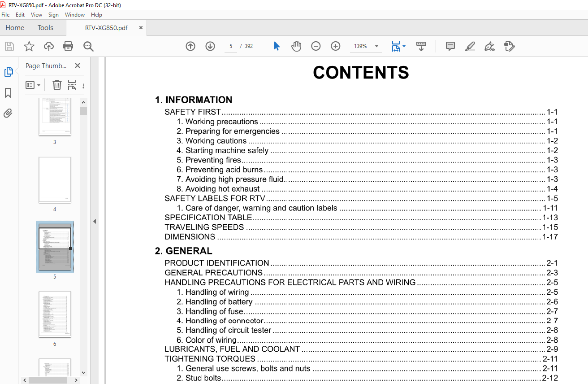The image size is (588, 384).
Task: Open the Sign document tool
Action: (490, 46)
